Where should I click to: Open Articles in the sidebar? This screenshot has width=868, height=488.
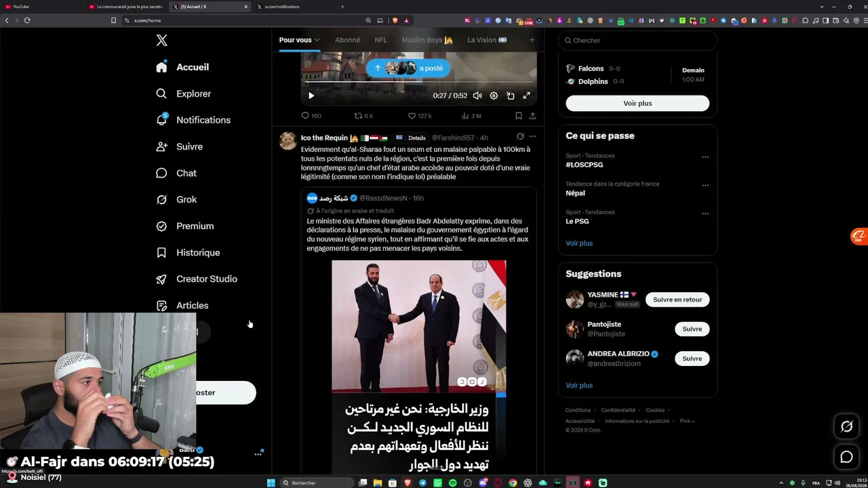(182, 306)
